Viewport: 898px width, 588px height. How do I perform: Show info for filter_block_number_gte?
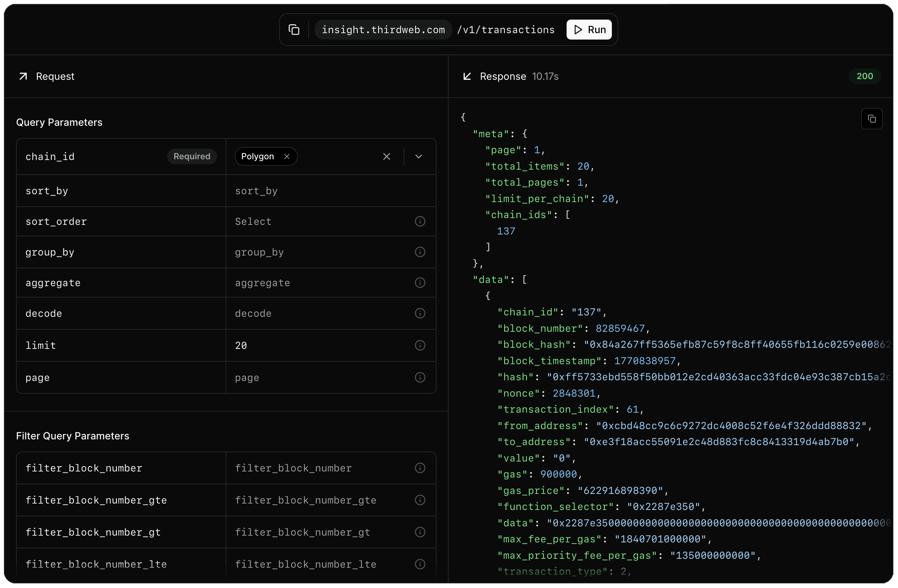click(x=420, y=500)
